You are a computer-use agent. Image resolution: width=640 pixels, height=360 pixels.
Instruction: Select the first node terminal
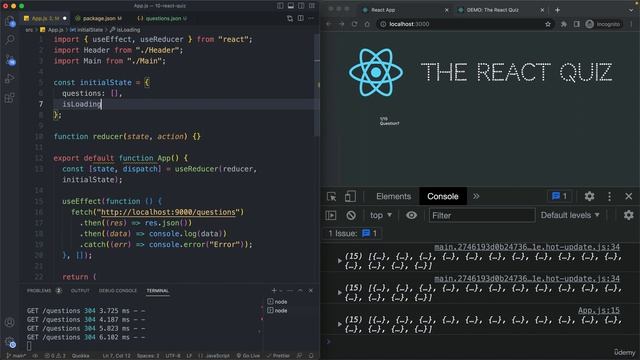[x=278, y=302]
